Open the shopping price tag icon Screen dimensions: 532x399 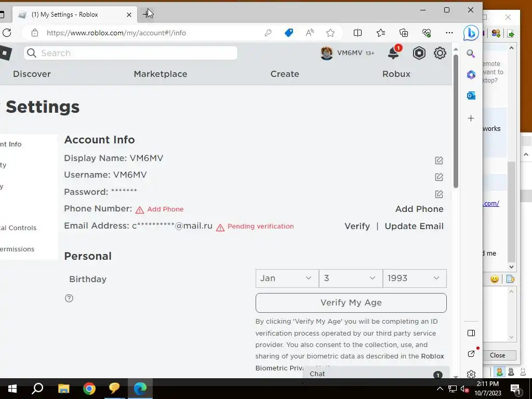pos(289,33)
